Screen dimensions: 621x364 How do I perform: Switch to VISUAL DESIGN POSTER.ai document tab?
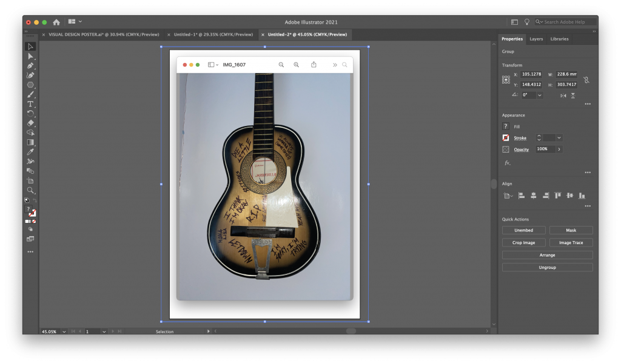99,35
